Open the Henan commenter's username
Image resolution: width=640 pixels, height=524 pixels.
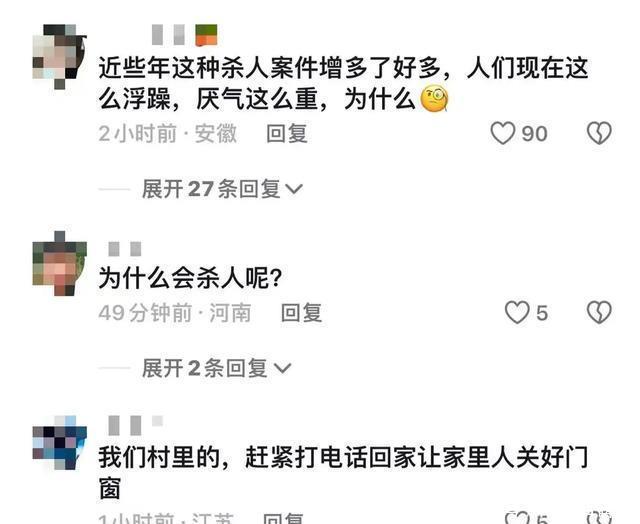point(124,249)
